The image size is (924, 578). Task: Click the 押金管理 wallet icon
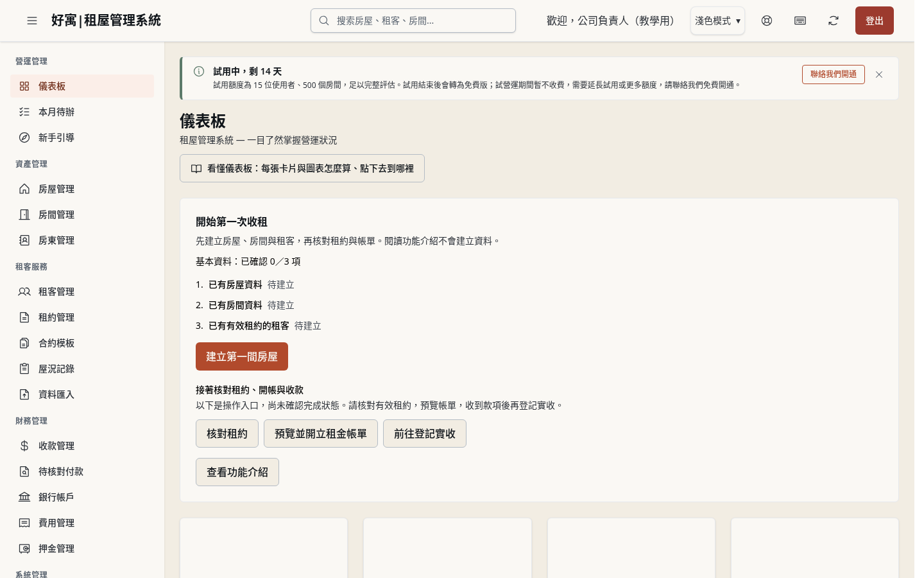(x=24, y=548)
